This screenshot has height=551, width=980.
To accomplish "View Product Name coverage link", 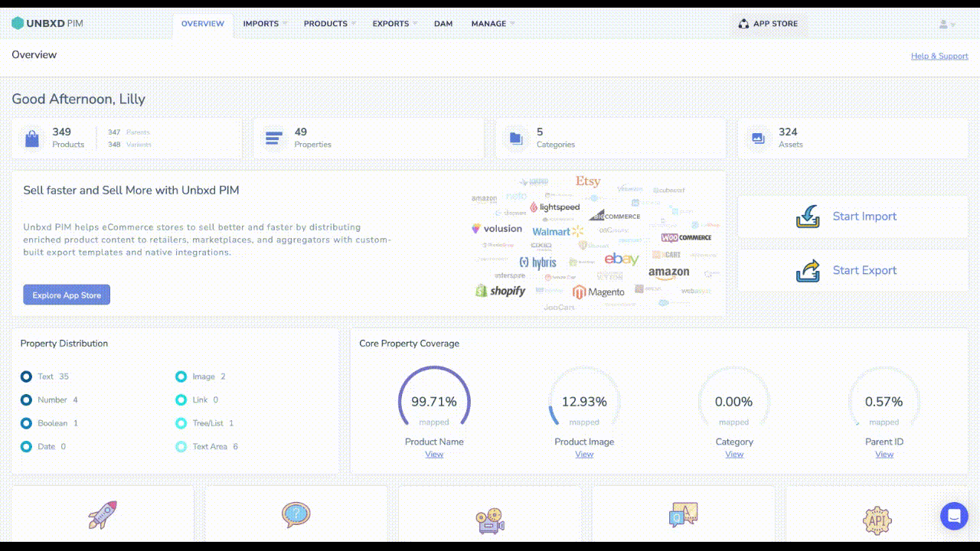I will (434, 455).
